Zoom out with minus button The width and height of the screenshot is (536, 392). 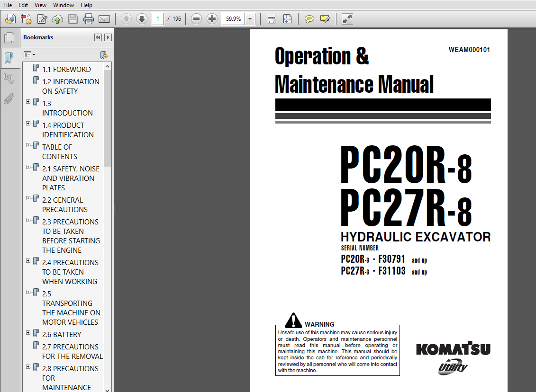coord(196,19)
